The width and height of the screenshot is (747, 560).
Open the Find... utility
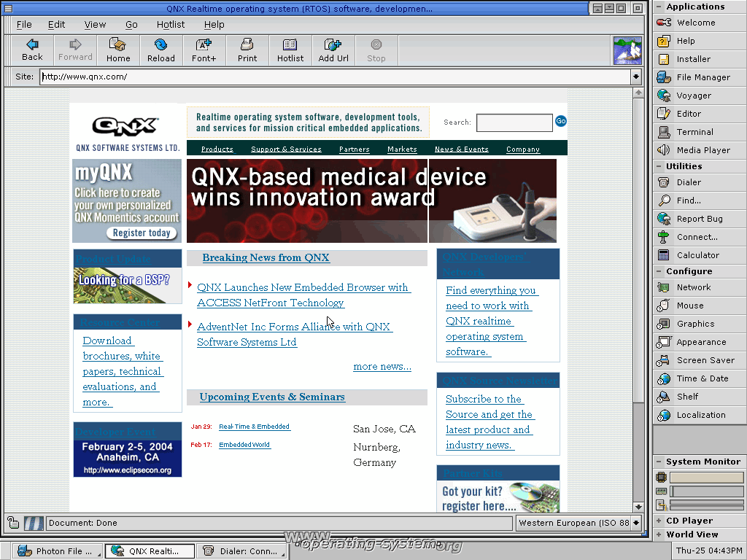pos(700,201)
